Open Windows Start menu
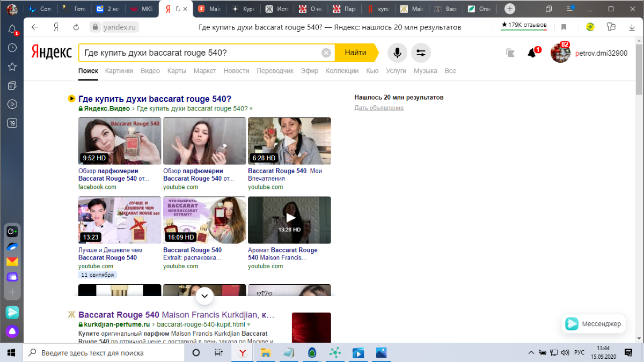Screen dimensions: 644x362 click(11, 353)
